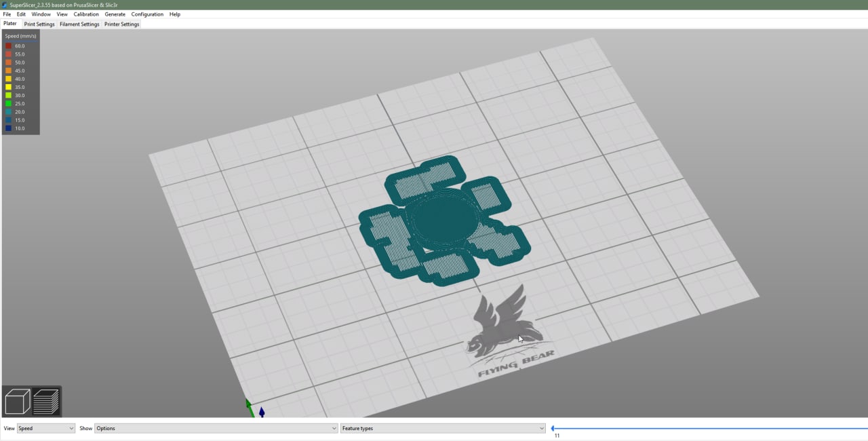
Task: Open the Feature types dropdown
Action: coord(443,428)
